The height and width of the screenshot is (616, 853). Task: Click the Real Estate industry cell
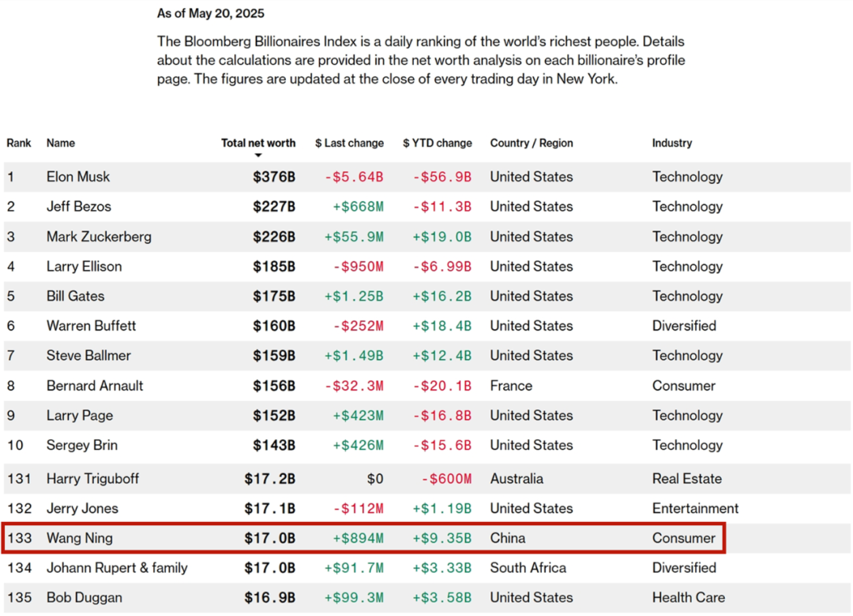point(687,479)
